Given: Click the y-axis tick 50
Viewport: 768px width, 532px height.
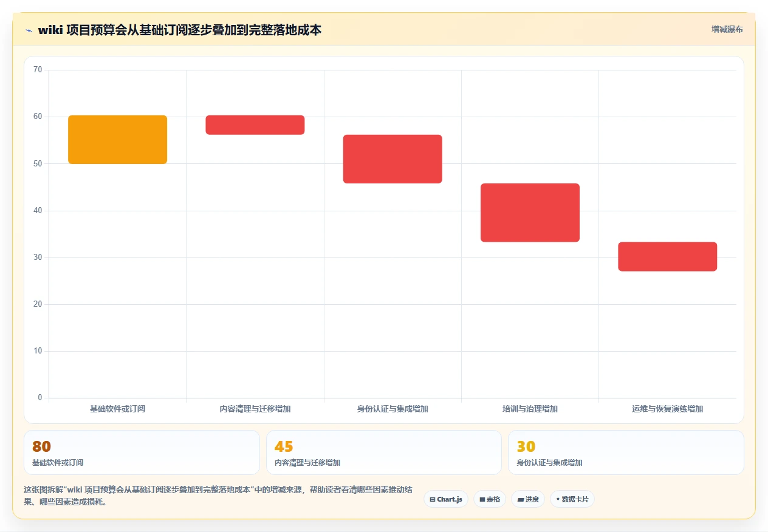Looking at the screenshot, I should pyautogui.click(x=38, y=163).
